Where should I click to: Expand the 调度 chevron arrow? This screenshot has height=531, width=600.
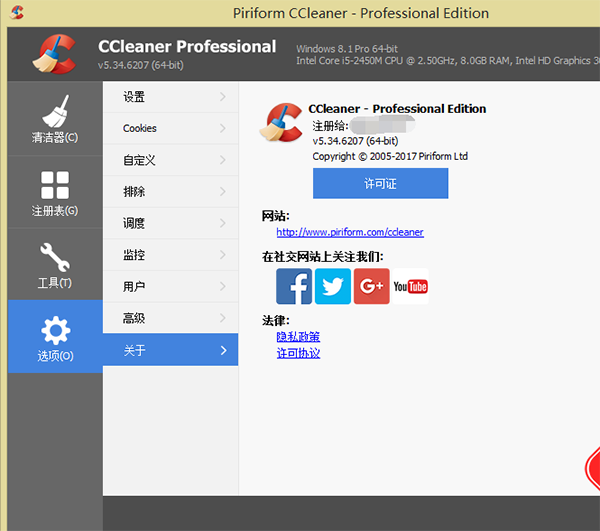(x=222, y=223)
